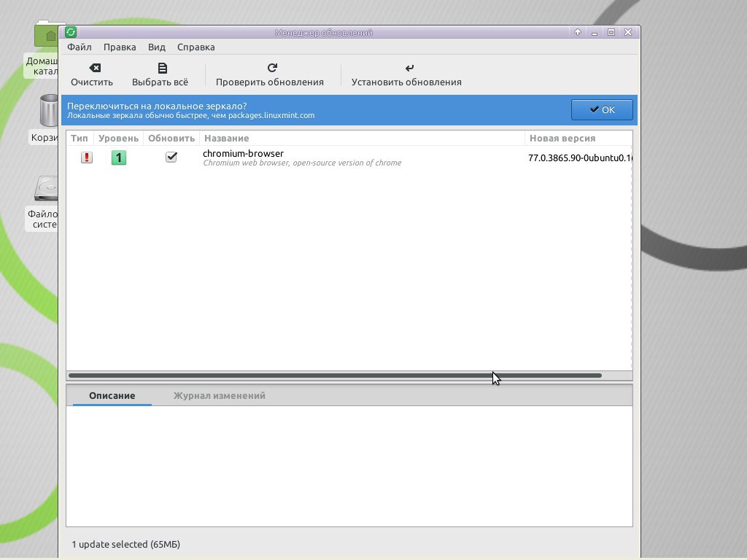Image resolution: width=747 pixels, height=560 pixels.
Task: Sort by the Название column header
Action: click(362, 138)
